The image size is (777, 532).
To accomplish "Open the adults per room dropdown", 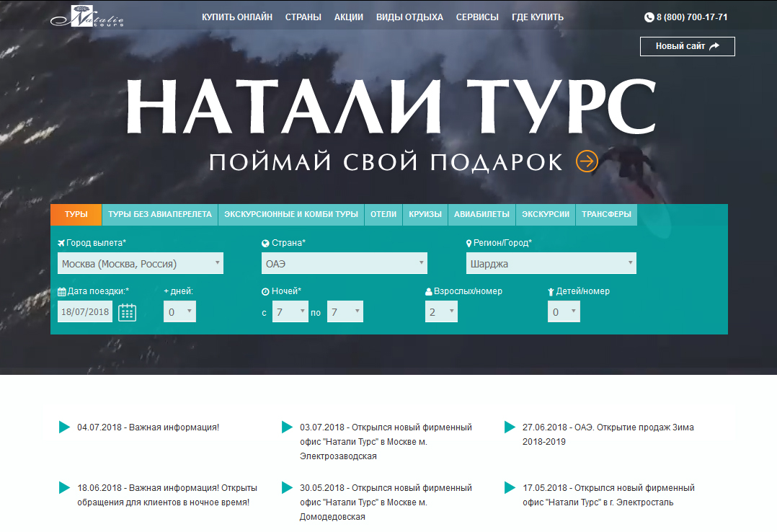I will [441, 311].
